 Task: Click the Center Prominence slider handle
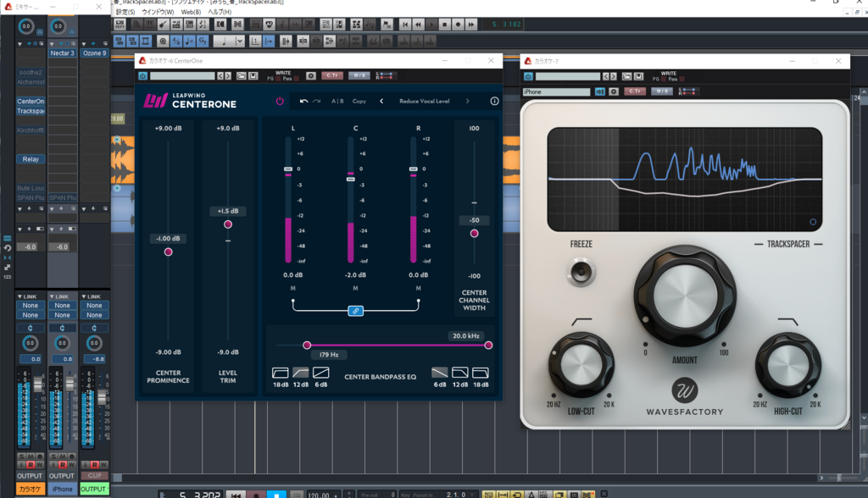[x=169, y=252]
